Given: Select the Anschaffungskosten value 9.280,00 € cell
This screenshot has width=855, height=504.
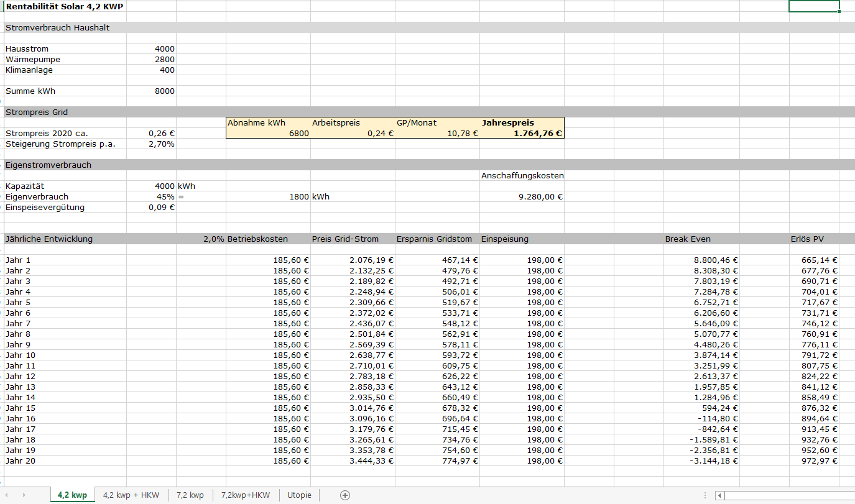Looking at the screenshot, I should pos(522,197).
